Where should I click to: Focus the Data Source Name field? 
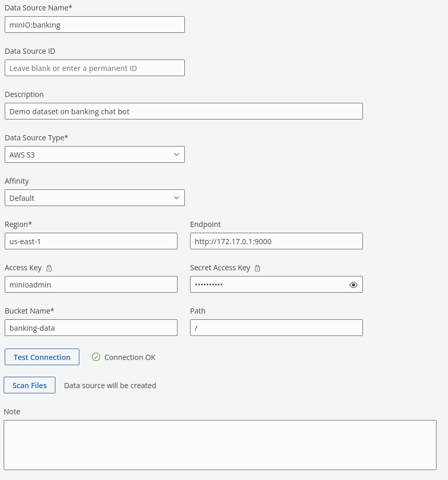click(94, 25)
